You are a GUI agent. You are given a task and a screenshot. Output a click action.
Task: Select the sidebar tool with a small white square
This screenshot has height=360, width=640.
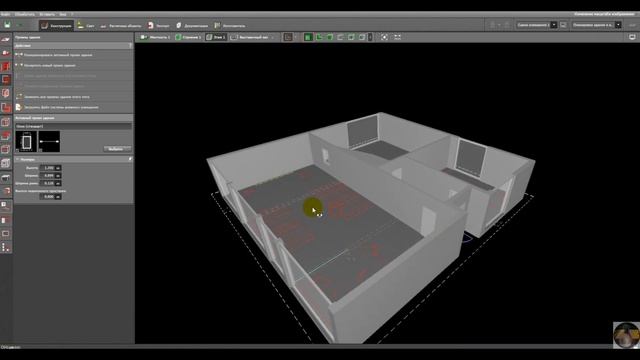coord(6,206)
